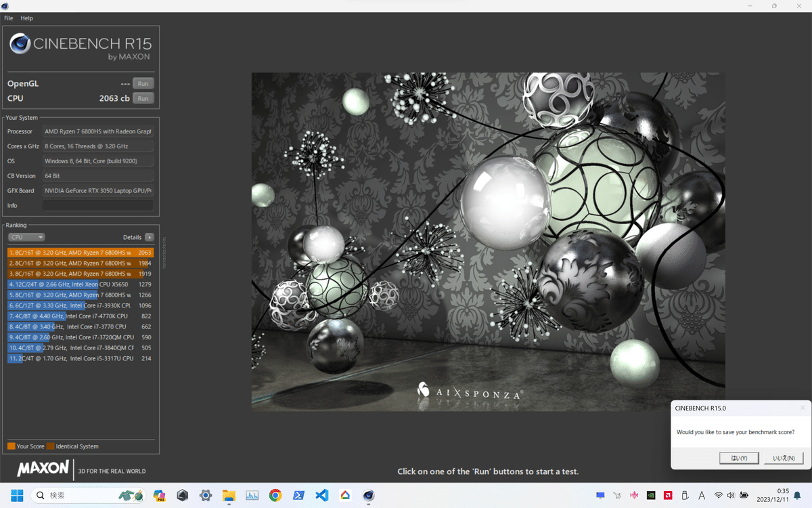812x508 pixels.
Task: Close the CINEBENCH R15.0 save dialog
Action: [x=803, y=408]
